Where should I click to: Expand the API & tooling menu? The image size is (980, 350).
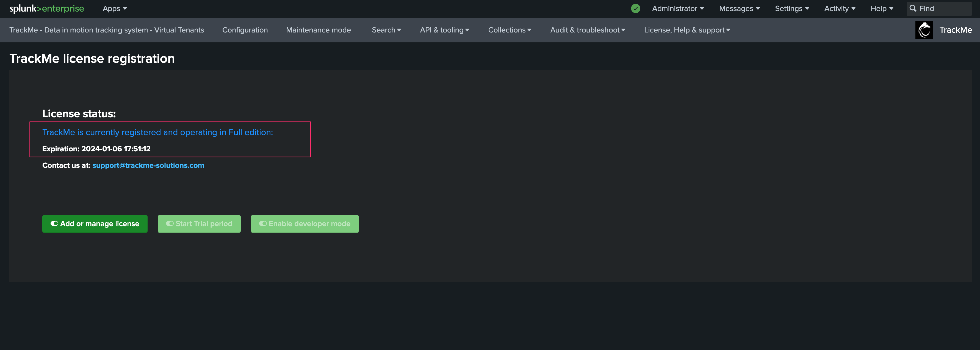pos(444,30)
